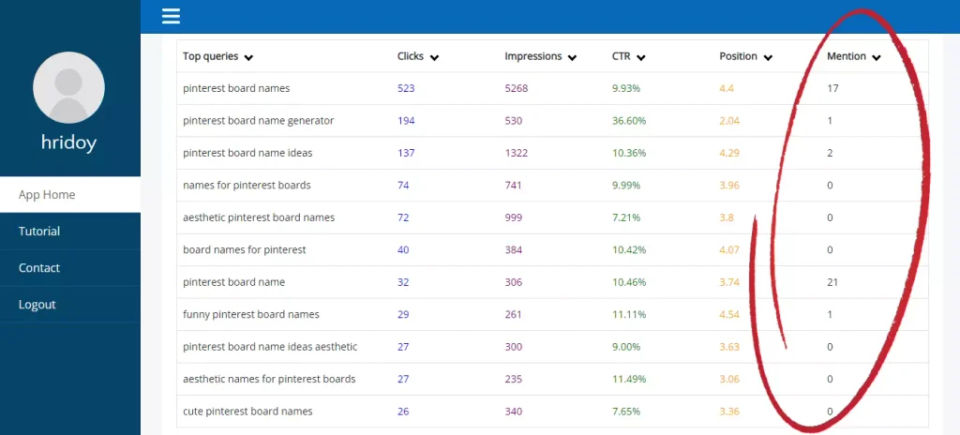Click position value 4.4
The height and width of the screenshot is (435, 960).
727,88
